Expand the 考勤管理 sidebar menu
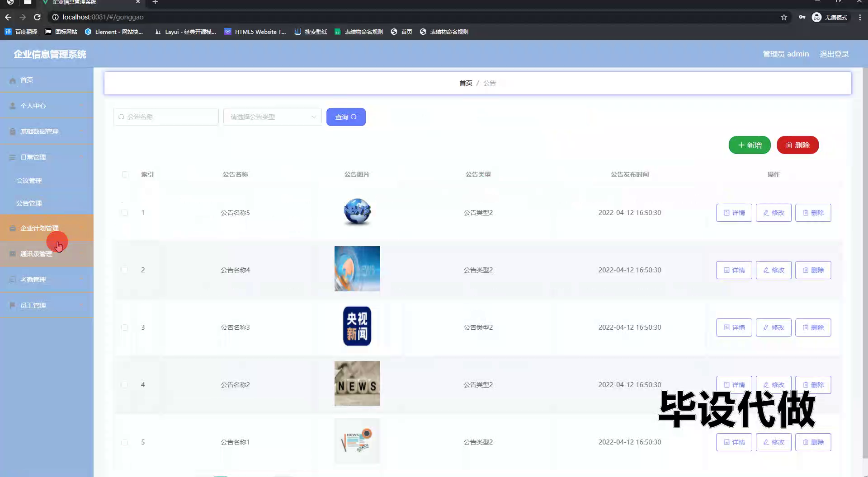The height and width of the screenshot is (477, 868). pos(47,280)
